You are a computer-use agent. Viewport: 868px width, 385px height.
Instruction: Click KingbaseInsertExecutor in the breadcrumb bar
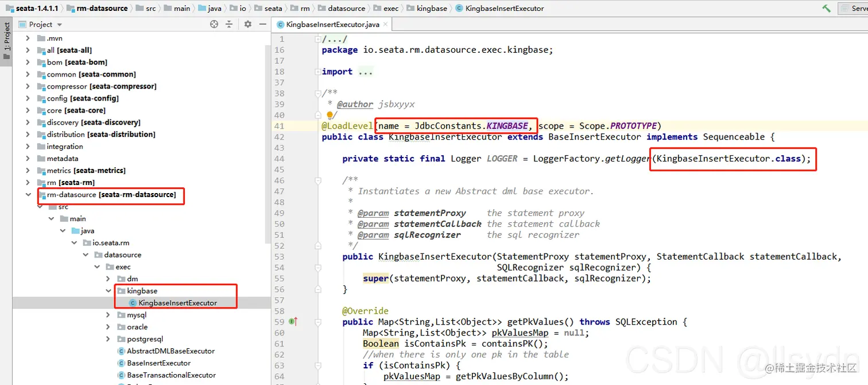[x=499, y=8]
